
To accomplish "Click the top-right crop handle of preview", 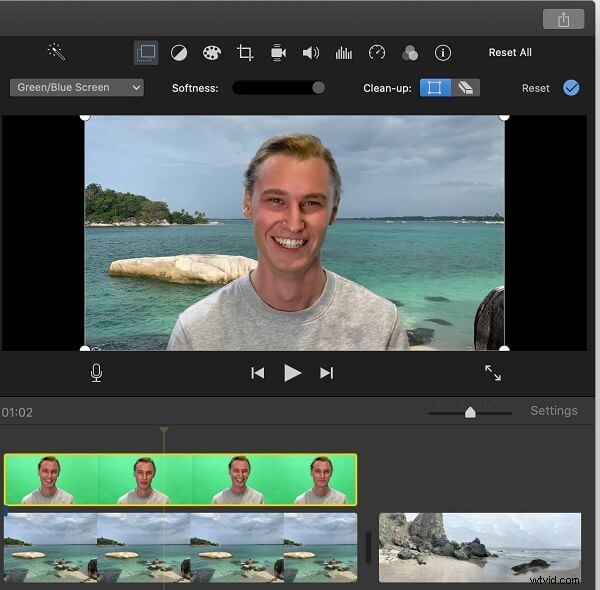I will point(504,116).
